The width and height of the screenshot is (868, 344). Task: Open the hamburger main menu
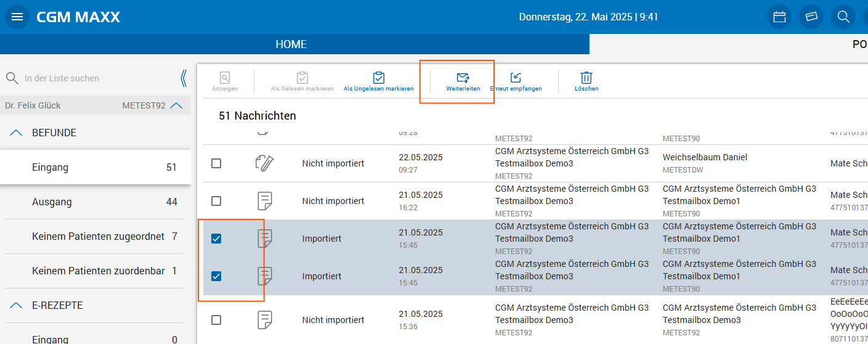pyautogui.click(x=17, y=17)
